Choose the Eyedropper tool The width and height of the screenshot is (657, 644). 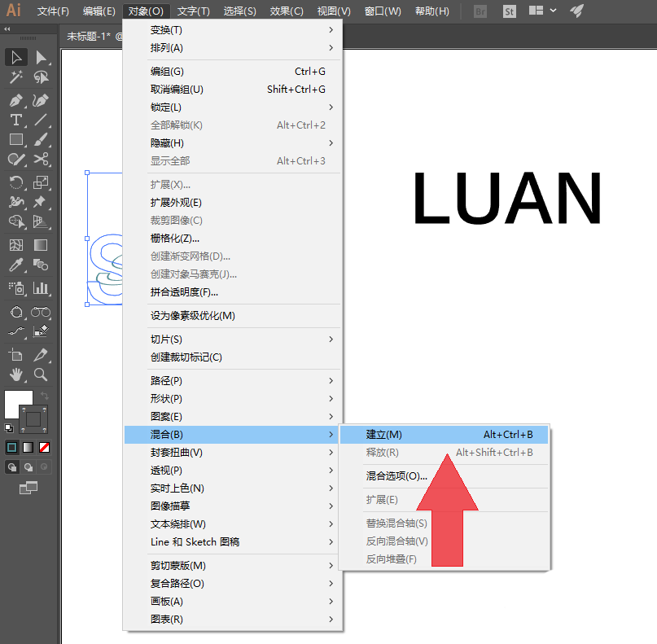pos(16,265)
